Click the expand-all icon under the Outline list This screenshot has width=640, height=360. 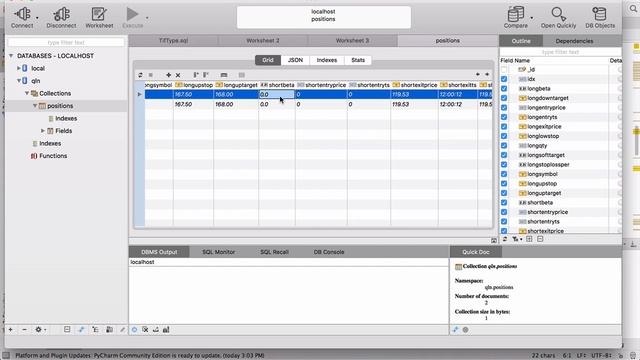(x=529, y=239)
